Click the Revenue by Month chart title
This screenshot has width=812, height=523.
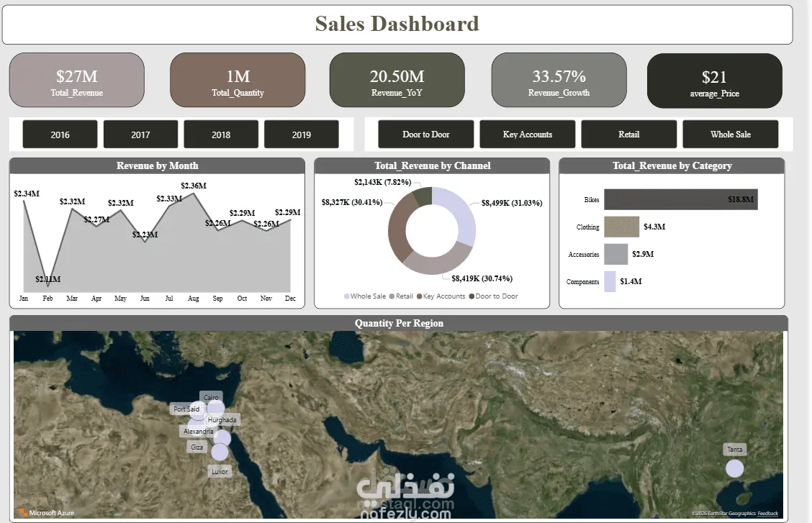tap(158, 165)
